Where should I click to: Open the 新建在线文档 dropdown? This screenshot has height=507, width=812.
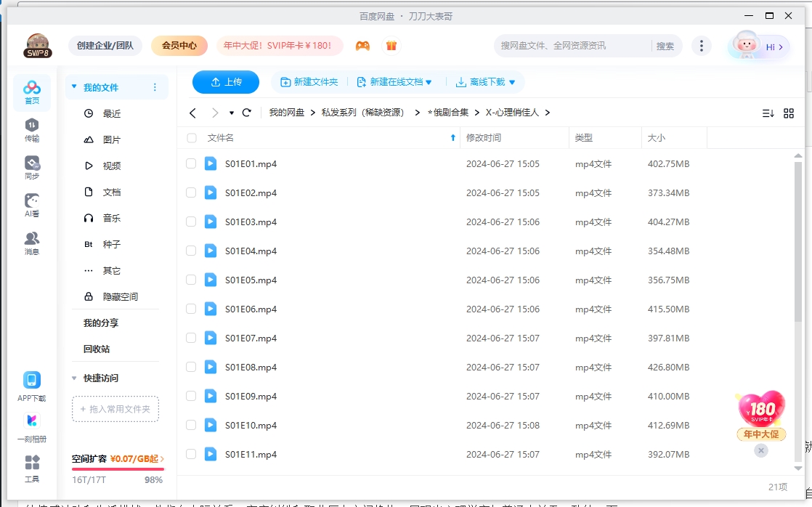(393, 82)
